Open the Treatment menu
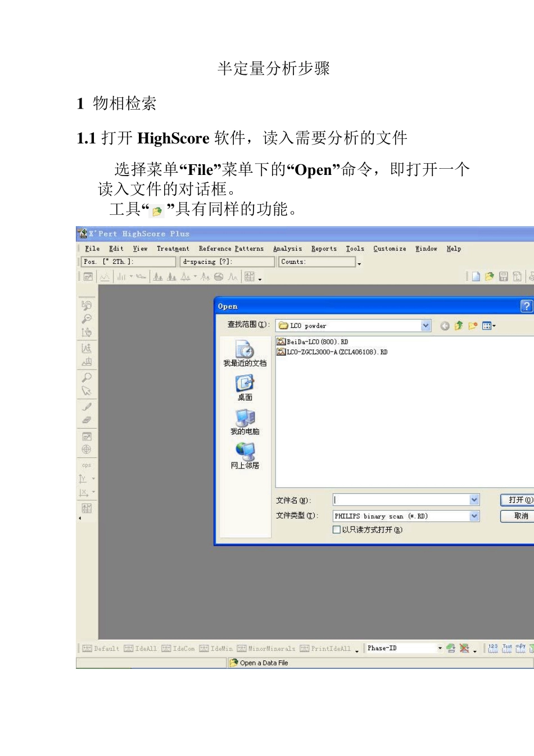534x756 pixels. coord(173,249)
